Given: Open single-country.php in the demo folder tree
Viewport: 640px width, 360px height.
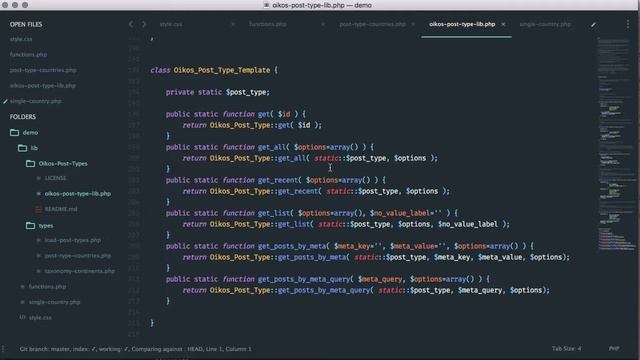Looking at the screenshot, I should [x=54, y=302].
